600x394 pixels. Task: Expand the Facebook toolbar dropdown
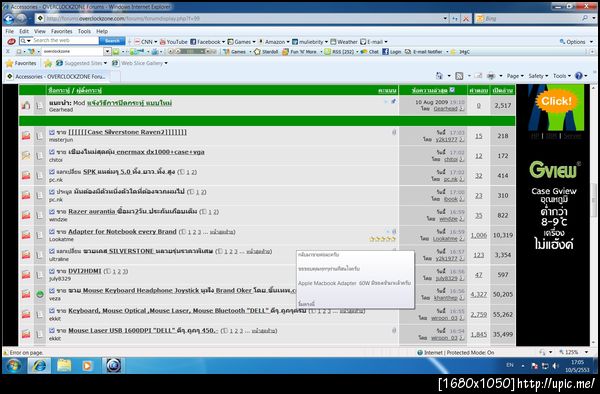click(x=223, y=42)
